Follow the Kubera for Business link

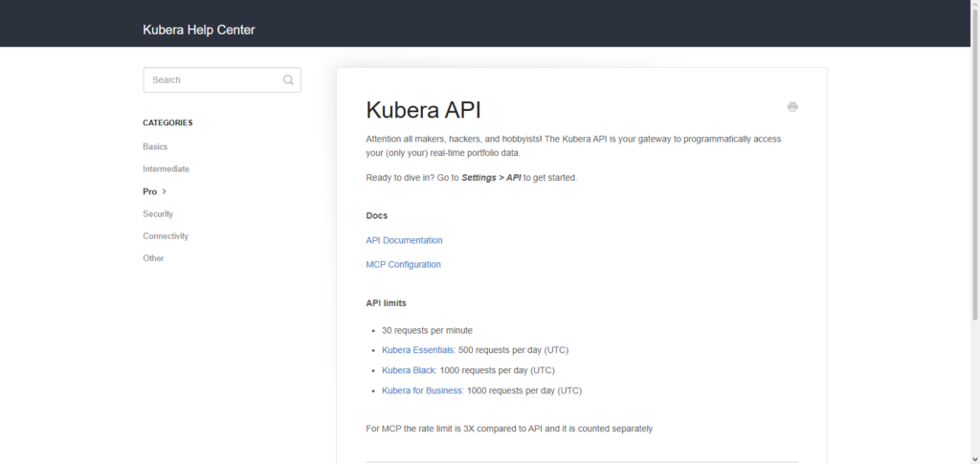coord(423,391)
